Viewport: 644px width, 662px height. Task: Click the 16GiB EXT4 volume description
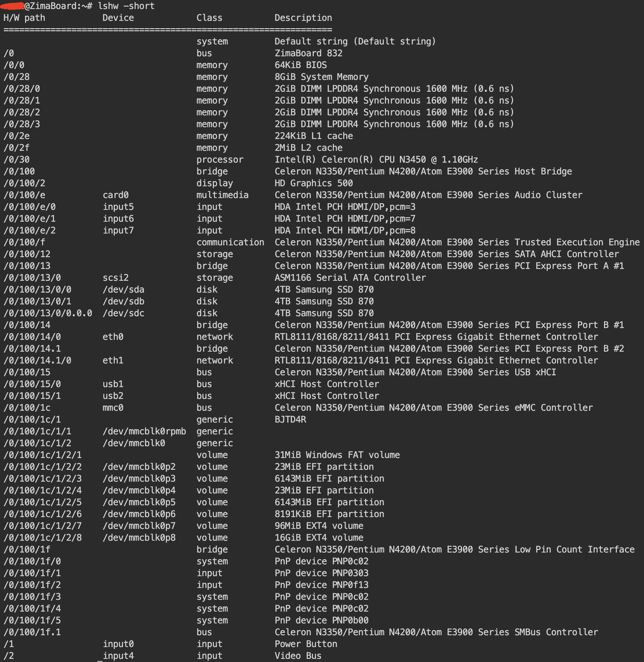click(319, 538)
